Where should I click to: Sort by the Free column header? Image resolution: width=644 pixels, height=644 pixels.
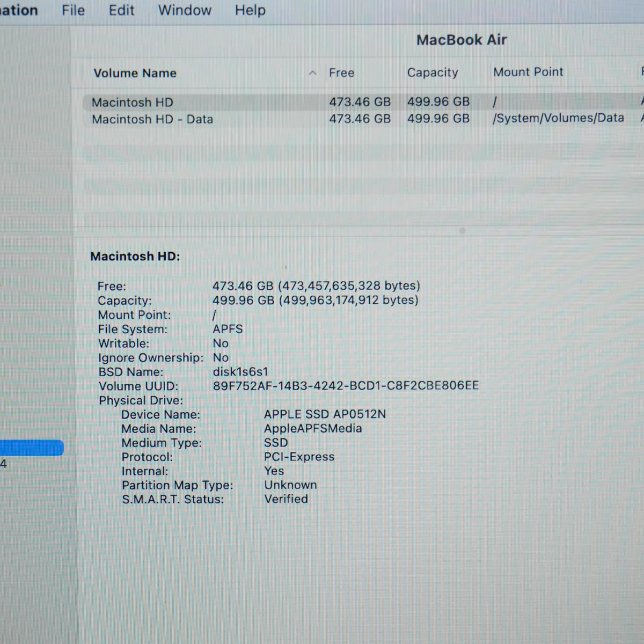coord(341,72)
